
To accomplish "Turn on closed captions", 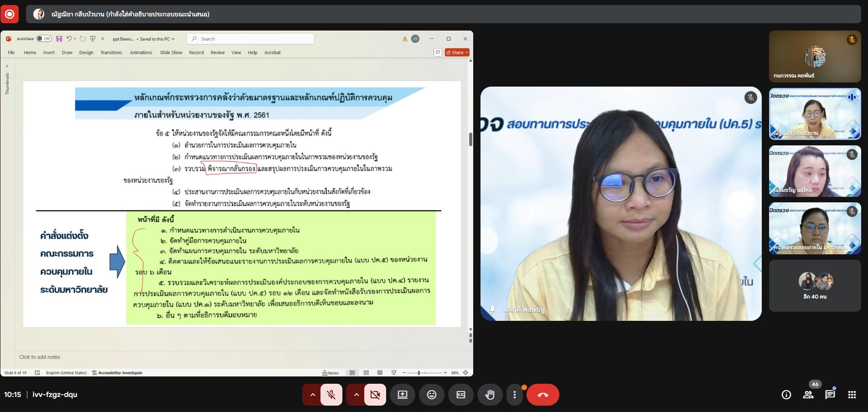I will pyautogui.click(x=460, y=395).
